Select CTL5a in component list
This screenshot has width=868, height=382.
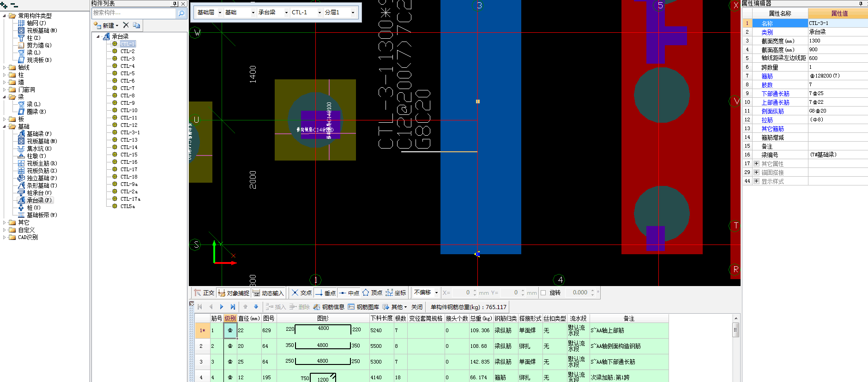coord(127,206)
